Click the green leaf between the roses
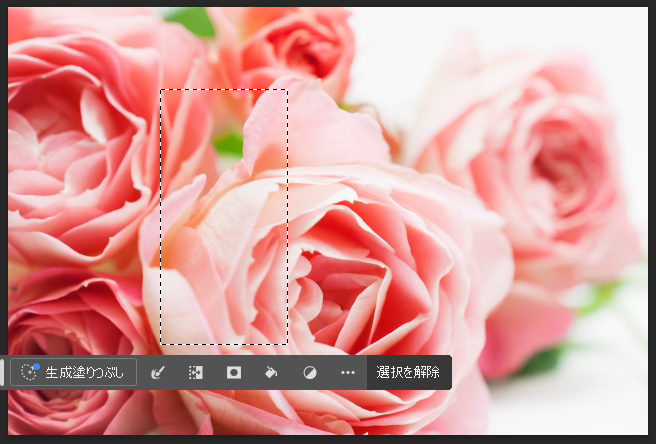 (229, 145)
